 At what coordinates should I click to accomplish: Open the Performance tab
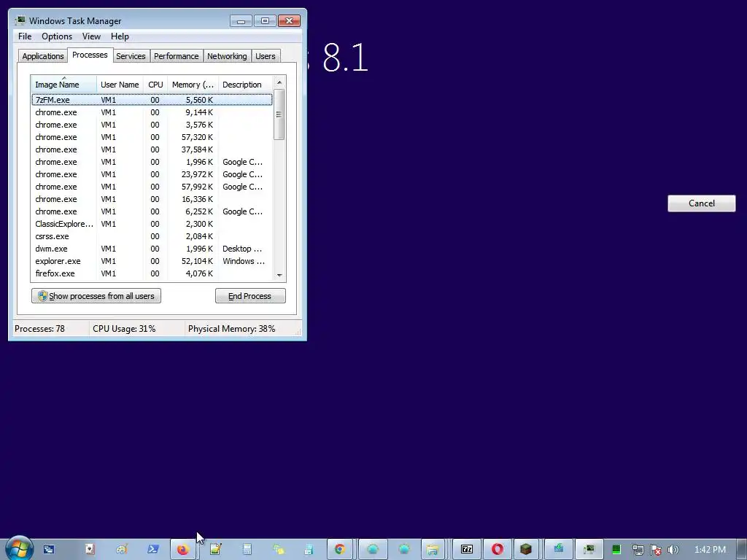click(x=177, y=56)
